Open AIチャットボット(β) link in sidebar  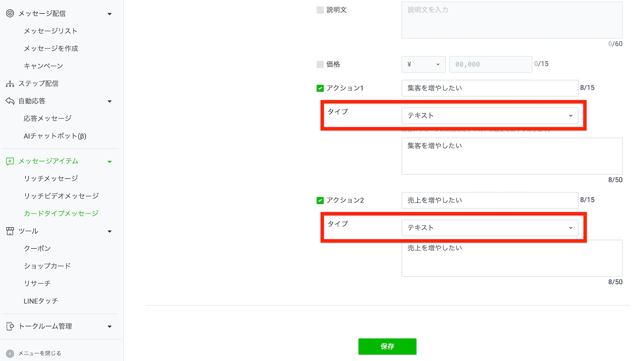[55, 136]
